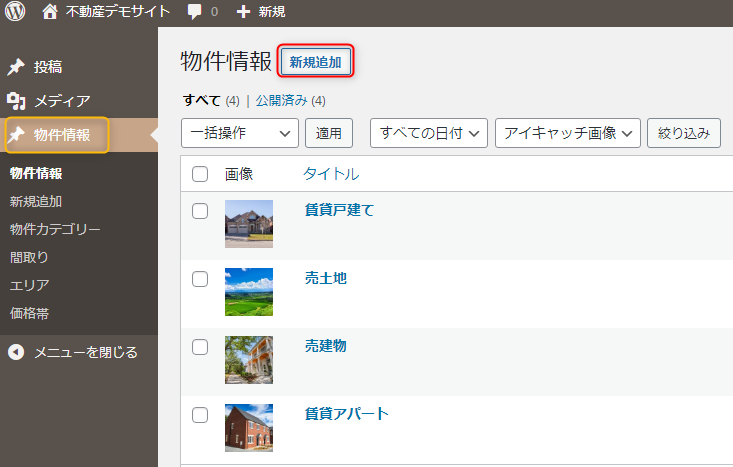Open the アイキャッチ画像 filter dropdown
Image resolution: width=733 pixels, height=467 pixels.
coord(567,133)
